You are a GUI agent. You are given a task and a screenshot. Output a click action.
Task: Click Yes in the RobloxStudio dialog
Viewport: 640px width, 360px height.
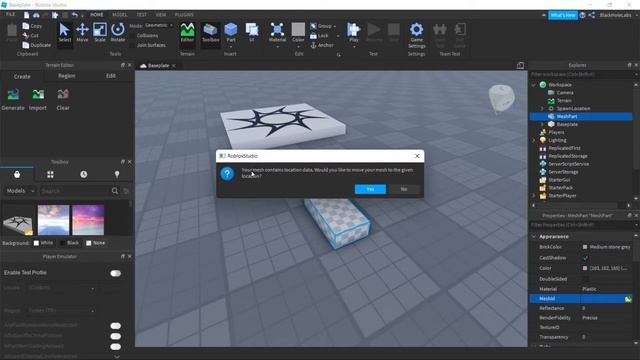point(370,189)
